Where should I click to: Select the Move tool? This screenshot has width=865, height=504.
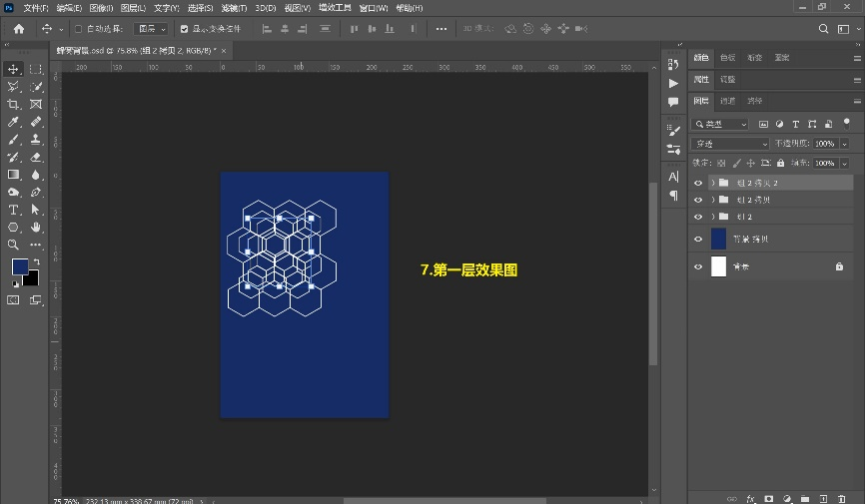coord(13,69)
